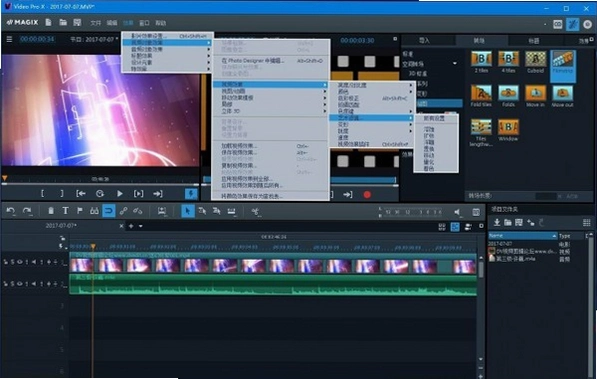Play the preview video
The height and width of the screenshot is (379, 597).
tap(120, 194)
